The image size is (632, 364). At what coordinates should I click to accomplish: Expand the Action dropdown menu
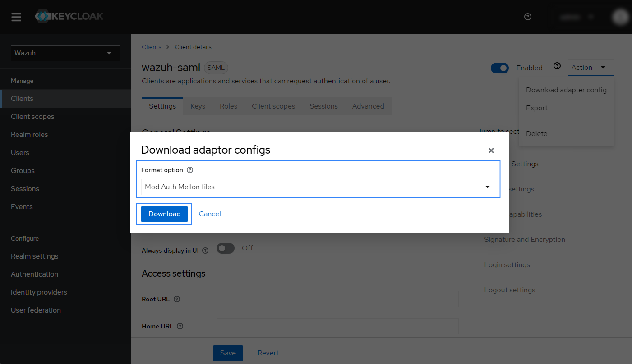(x=590, y=68)
